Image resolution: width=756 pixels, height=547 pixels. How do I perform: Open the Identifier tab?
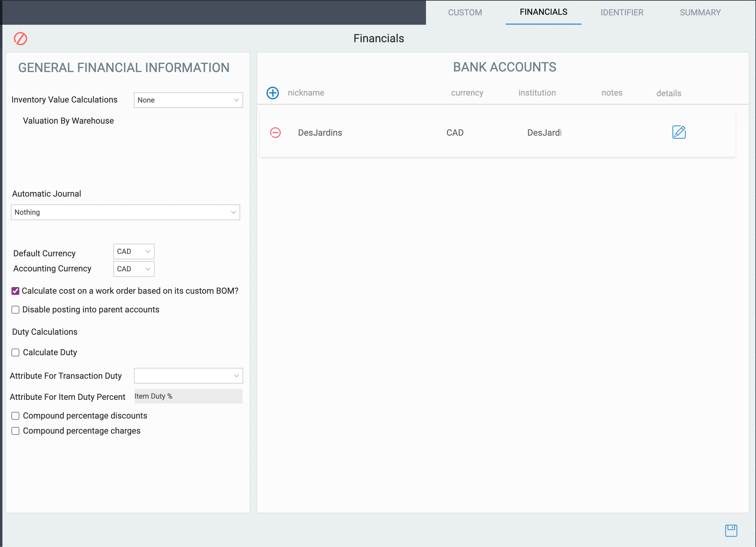tap(622, 13)
